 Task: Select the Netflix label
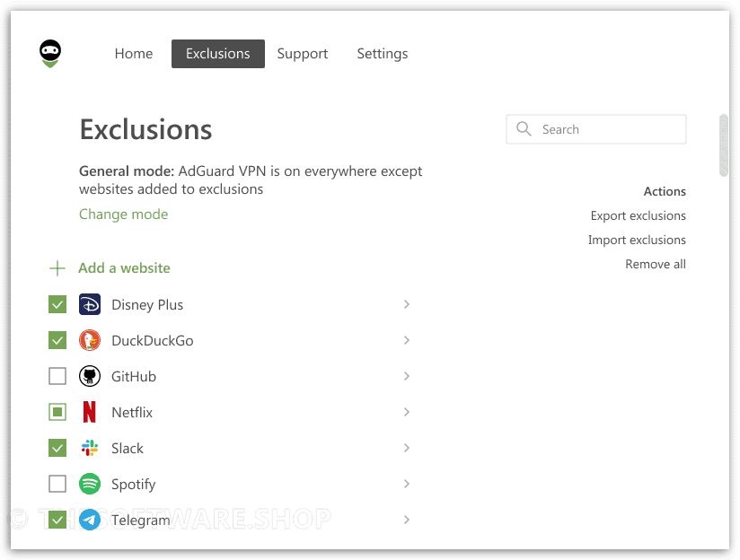point(132,412)
